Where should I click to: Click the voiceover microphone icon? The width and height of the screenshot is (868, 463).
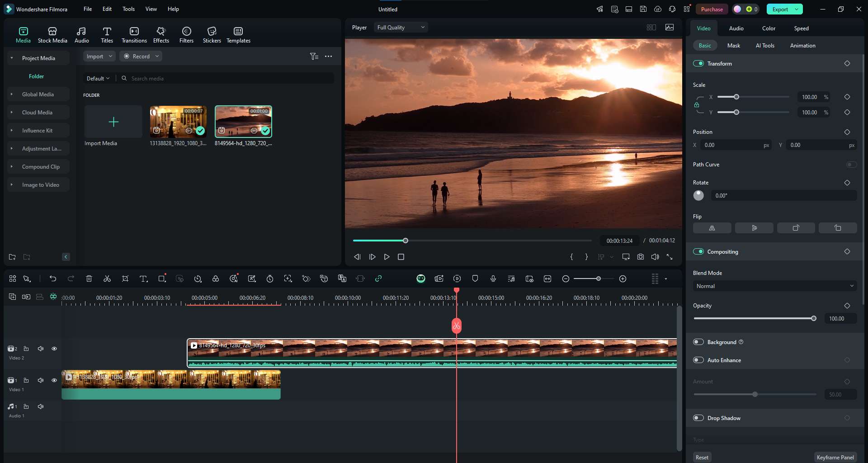tap(493, 279)
